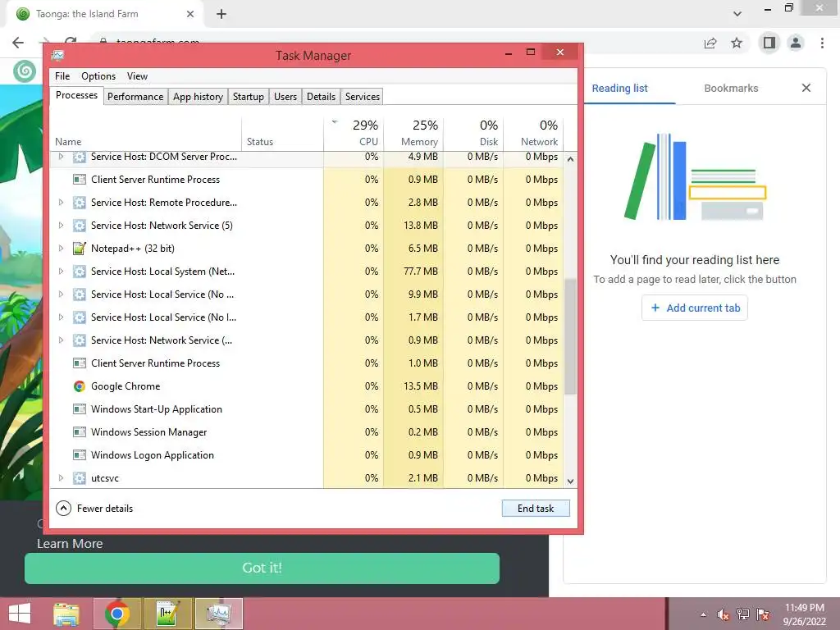Click the Windows Session Manager icon
This screenshot has width=840, height=630.
pos(80,432)
